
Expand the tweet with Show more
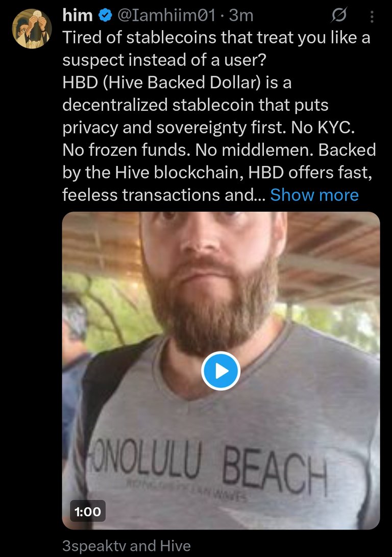click(x=314, y=195)
